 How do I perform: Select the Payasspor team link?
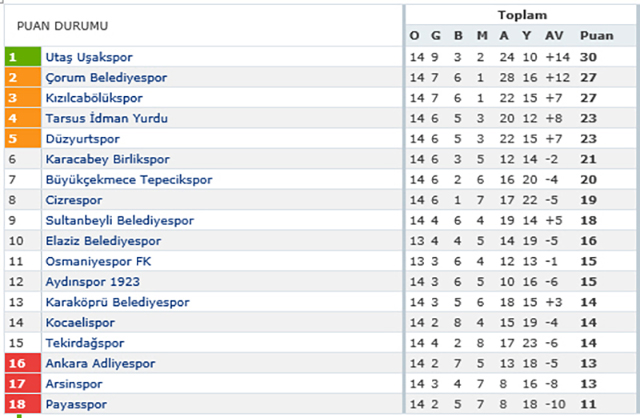pyautogui.click(x=76, y=404)
